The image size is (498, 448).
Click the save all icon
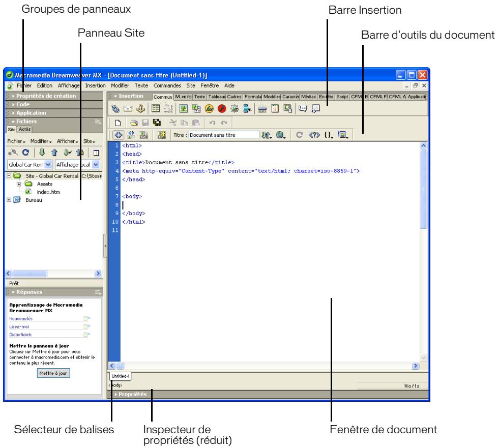pos(157,123)
